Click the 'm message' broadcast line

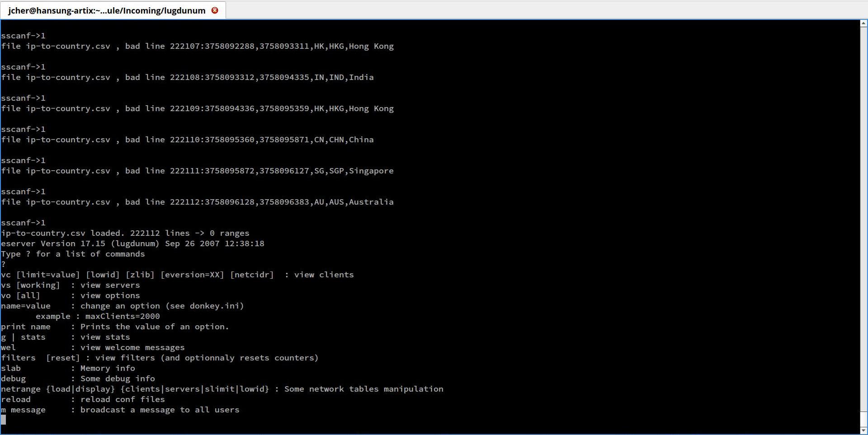click(x=120, y=410)
